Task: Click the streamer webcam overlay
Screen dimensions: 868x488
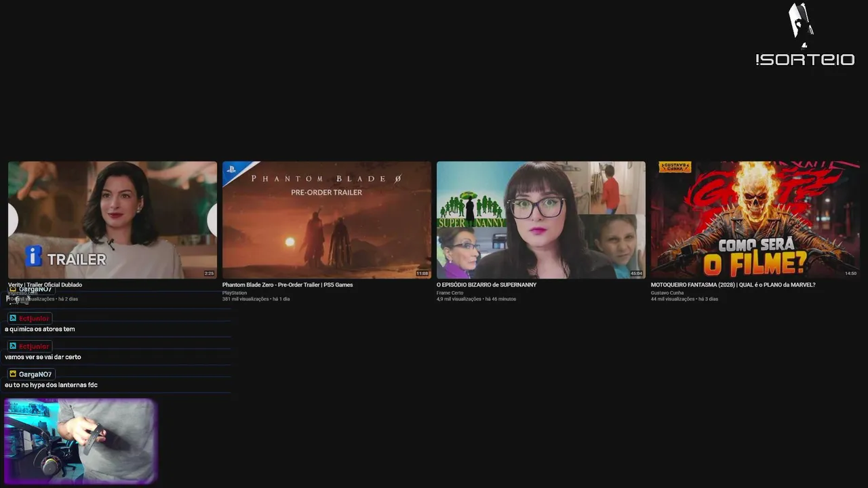Action: (81, 441)
